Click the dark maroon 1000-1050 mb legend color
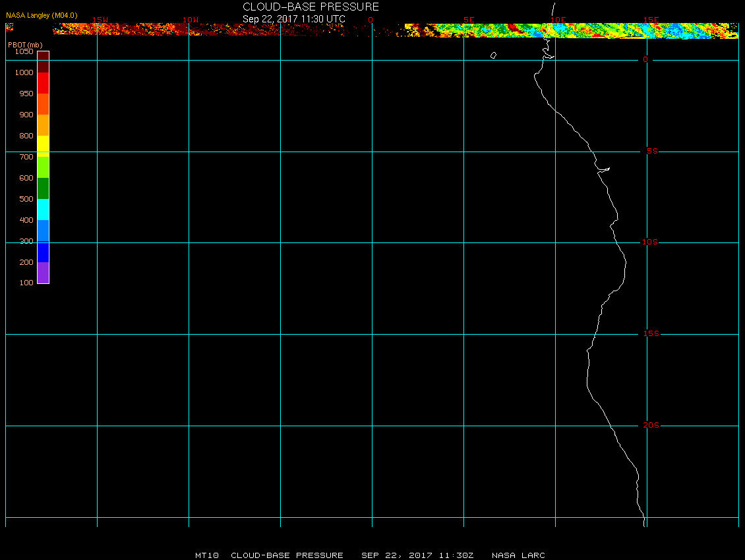745x560 pixels. [x=44, y=62]
